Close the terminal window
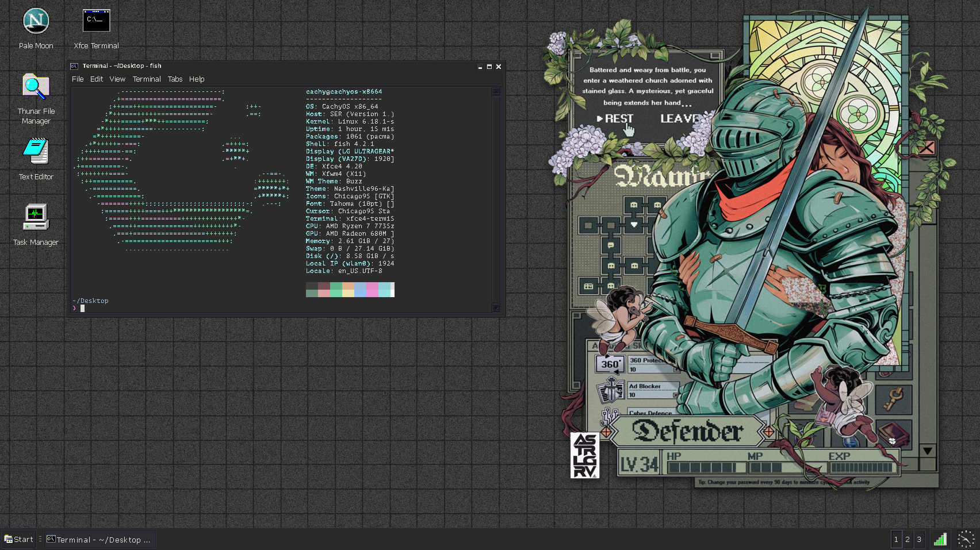Viewport: 980px width, 550px height. click(x=499, y=67)
